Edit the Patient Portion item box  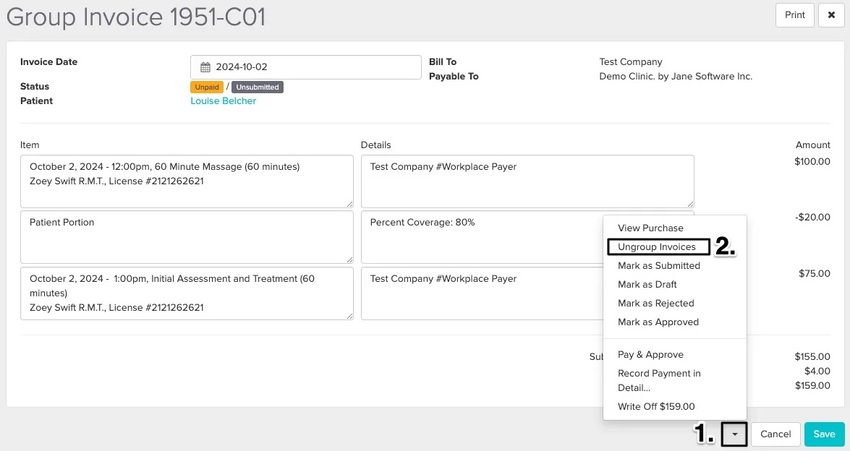(x=187, y=237)
